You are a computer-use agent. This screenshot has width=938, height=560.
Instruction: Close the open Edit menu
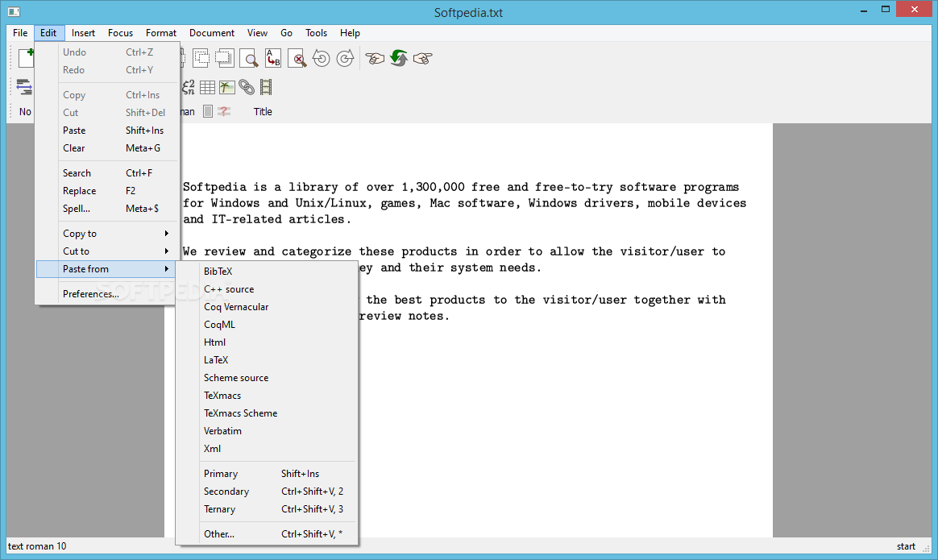pyautogui.click(x=49, y=33)
